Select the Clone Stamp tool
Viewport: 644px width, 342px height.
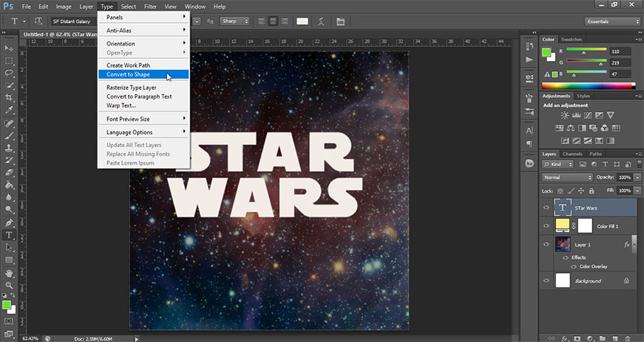[9, 148]
